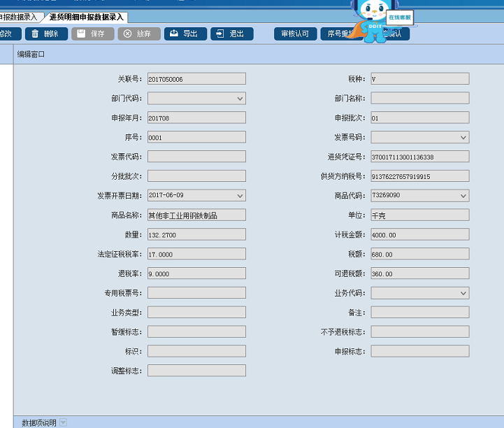Switch to the 申报数据录入 tab on the left
Viewport: 504px width, 428px height.
tap(18, 17)
